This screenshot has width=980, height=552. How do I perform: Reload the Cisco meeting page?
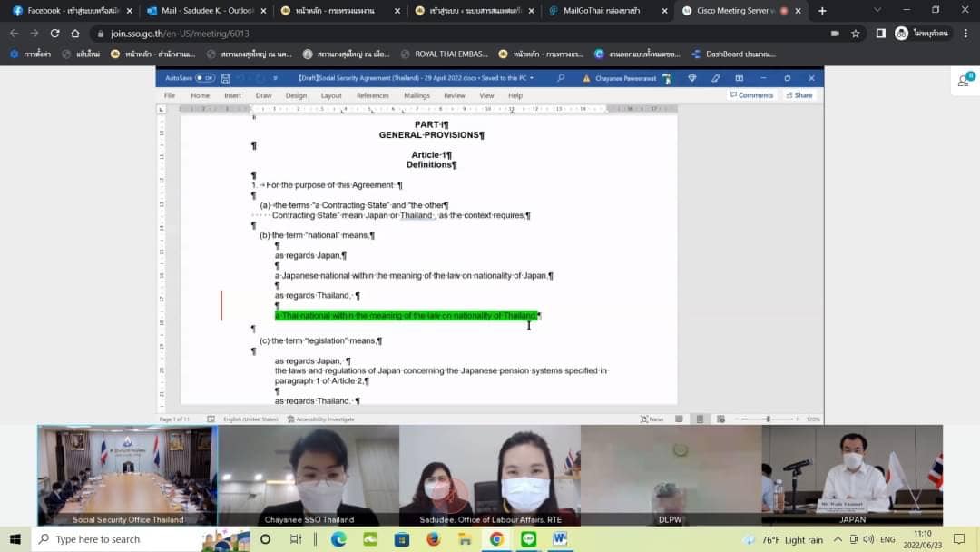point(55,34)
